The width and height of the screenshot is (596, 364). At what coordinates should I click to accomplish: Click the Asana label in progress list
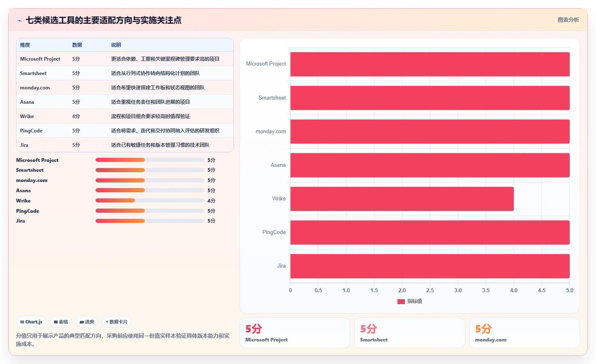point(23,191)
